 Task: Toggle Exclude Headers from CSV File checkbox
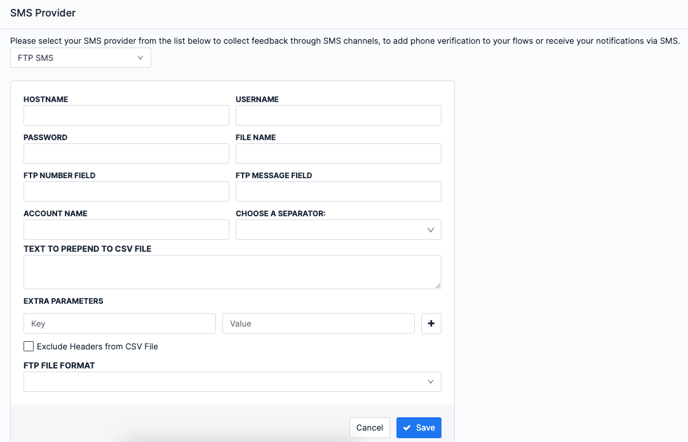coord(29,346)
